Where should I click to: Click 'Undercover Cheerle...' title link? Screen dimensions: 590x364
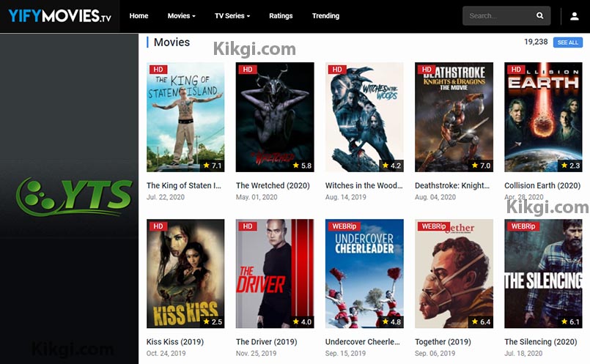point(363,342)
